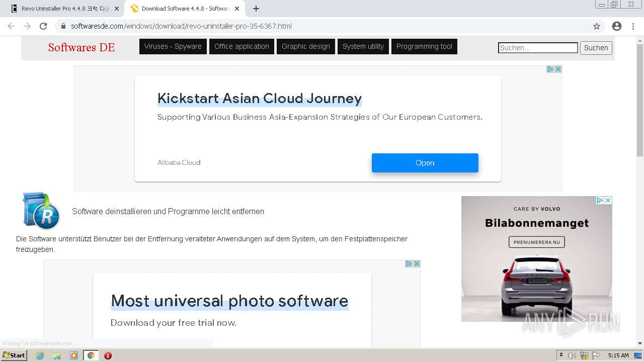Click the Softwares DE site logo

tap(82, 47)
